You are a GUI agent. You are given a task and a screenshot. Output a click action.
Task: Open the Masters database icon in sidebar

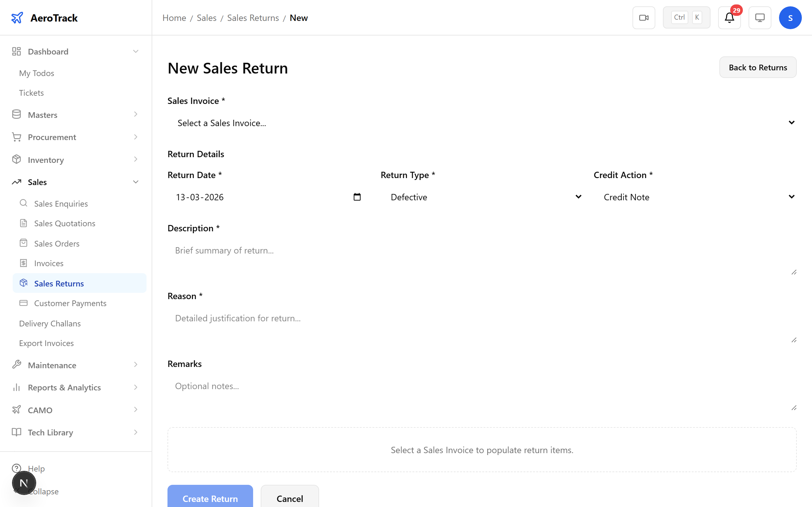point(16,114)
